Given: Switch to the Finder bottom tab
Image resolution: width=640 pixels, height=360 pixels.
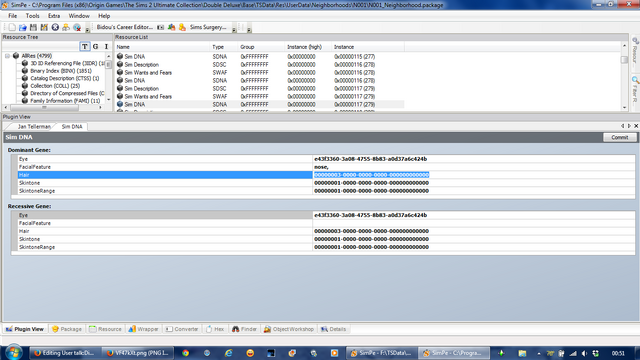Looking at the screenshot, I should [x=244, y=329].
